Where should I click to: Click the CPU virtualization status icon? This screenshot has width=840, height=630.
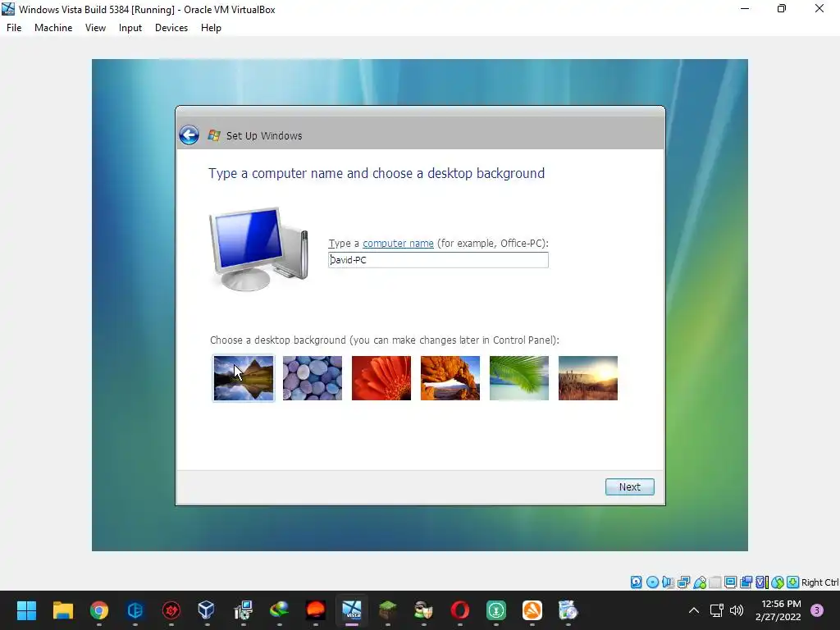pyautogui.click(x=762, y=582)
